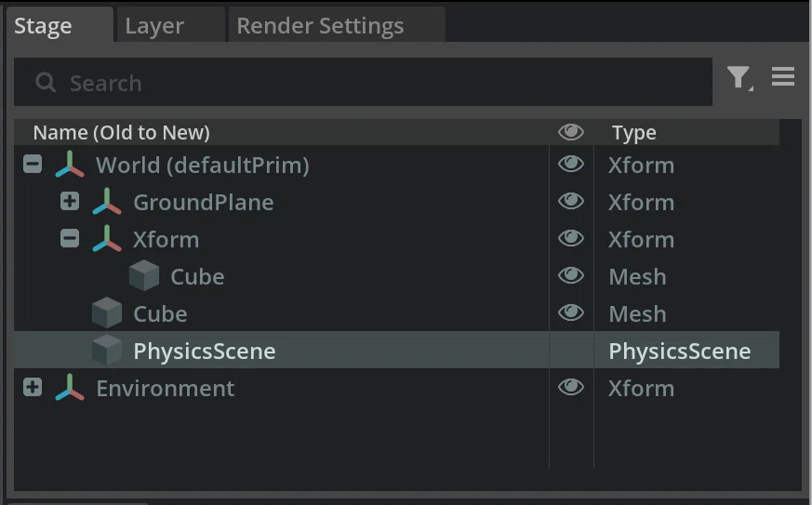This screenshot has height=505, width=812.
Task: Collapse the World (defaultPrim) tree node
Action: tap(33, 165)
